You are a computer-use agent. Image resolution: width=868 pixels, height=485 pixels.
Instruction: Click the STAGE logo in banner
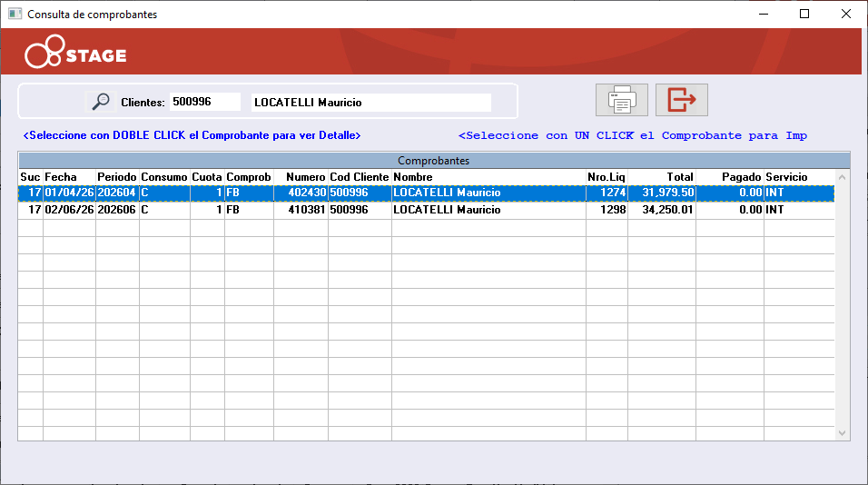pyautogui.click(x=76, y=52)
